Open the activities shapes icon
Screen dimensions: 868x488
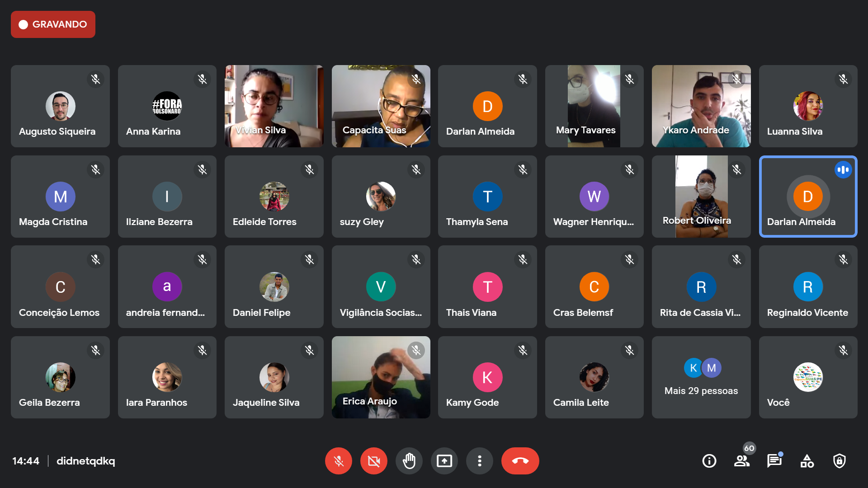[x=807, y=461]
